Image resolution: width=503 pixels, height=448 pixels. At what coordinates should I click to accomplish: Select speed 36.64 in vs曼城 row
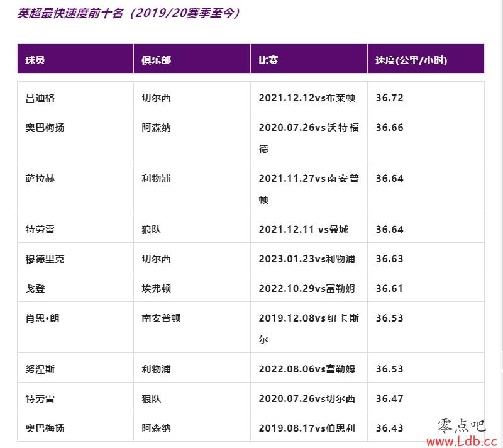[389, 230]
